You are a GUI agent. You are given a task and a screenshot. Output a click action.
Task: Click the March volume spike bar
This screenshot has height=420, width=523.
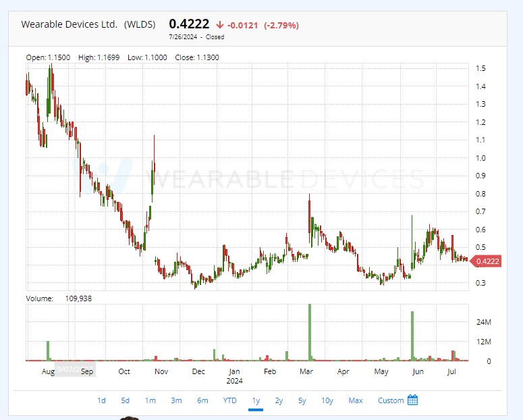[x=310, y=332]
